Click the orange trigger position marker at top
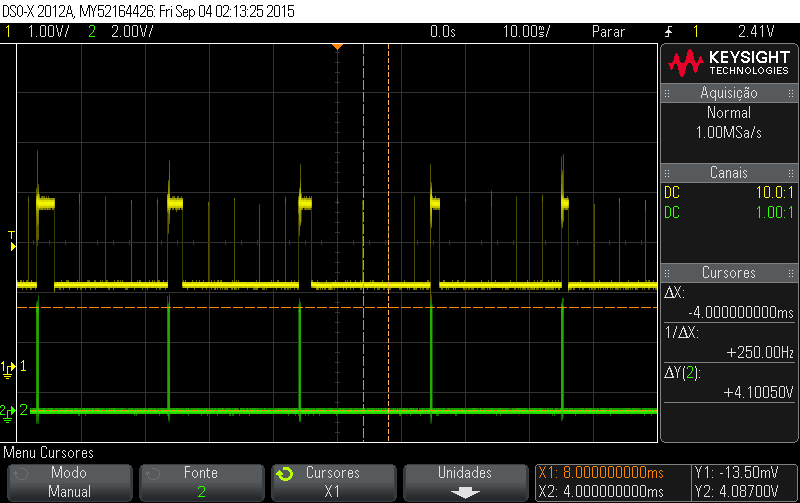The height and width of the screenshot is (503, 800). [x=337, y=47]
